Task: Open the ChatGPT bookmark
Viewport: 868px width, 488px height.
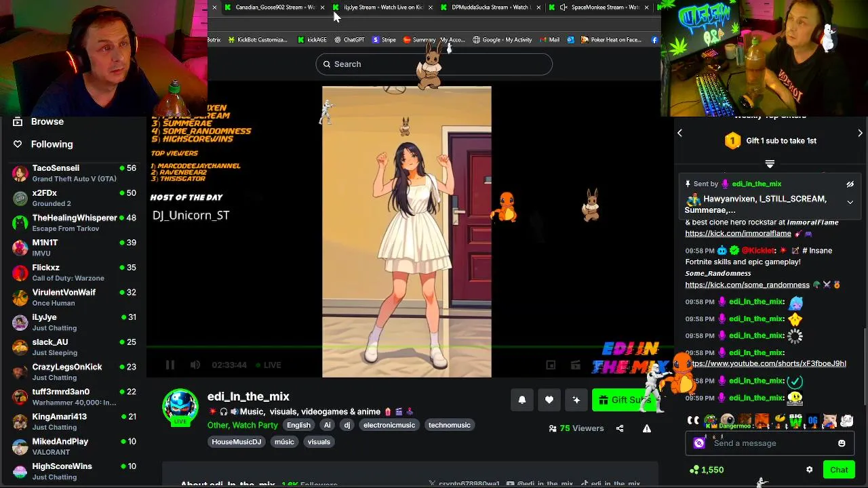Action: pyautogui.click(x=349, y=40)
